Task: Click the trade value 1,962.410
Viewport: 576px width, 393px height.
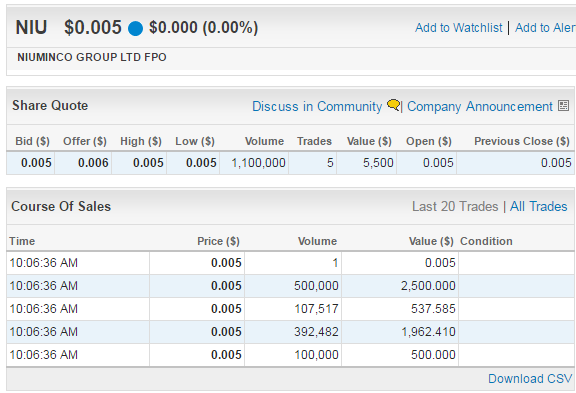Action: tap(428, 332)
